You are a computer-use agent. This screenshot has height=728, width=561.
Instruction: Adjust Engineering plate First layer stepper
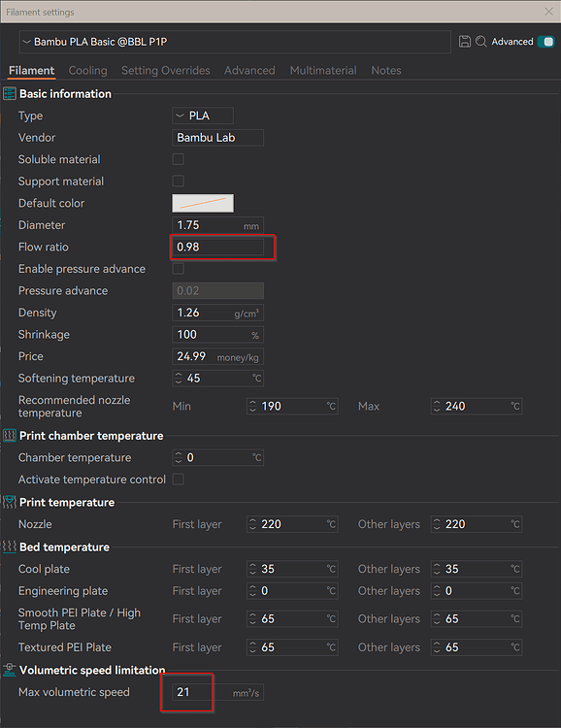(252, 590)
